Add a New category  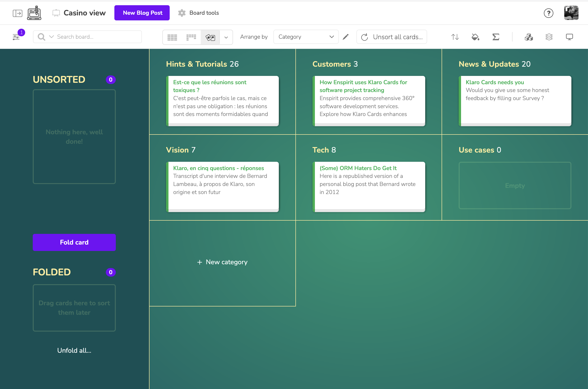[222, 262]
